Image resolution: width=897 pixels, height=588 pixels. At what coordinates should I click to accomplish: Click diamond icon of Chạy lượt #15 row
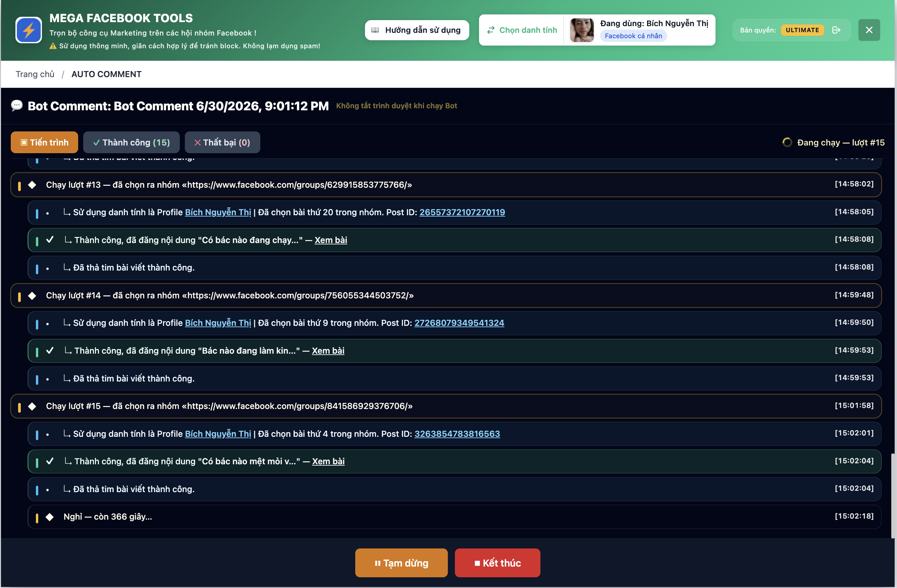pyautogui.click(x=32, y=406)
